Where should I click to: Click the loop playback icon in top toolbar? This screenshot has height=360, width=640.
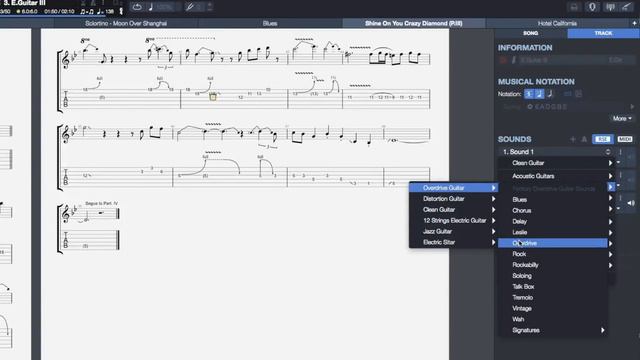pyautogui.click(x=137, y=7)
